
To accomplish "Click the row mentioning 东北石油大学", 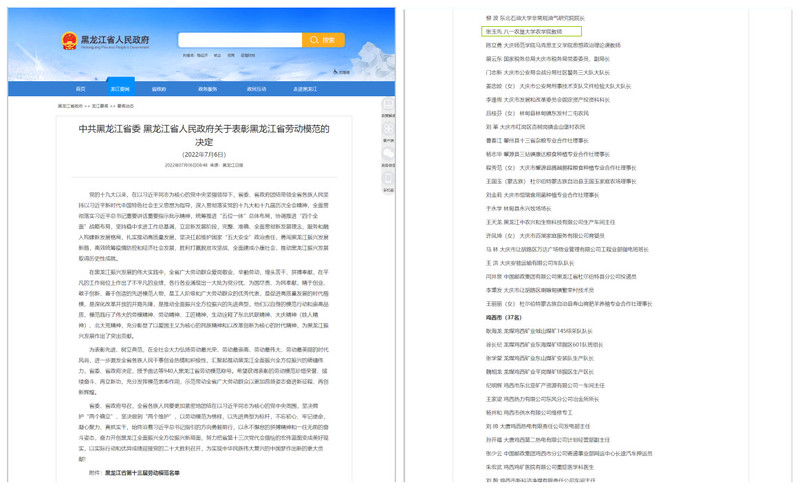I will click(535, 18).
